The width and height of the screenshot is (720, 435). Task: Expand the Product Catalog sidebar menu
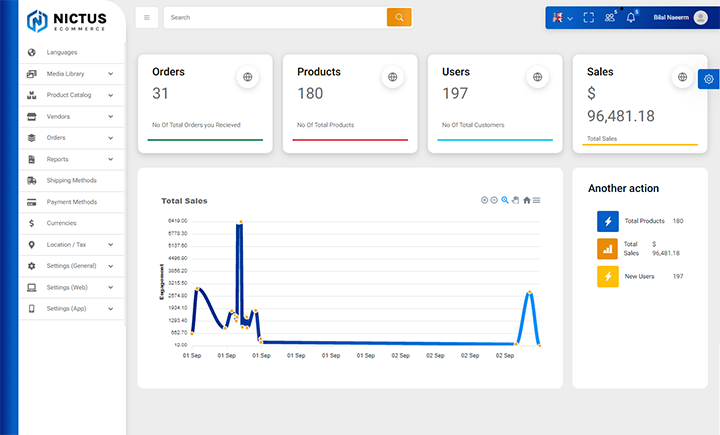[x=72, y=95]
